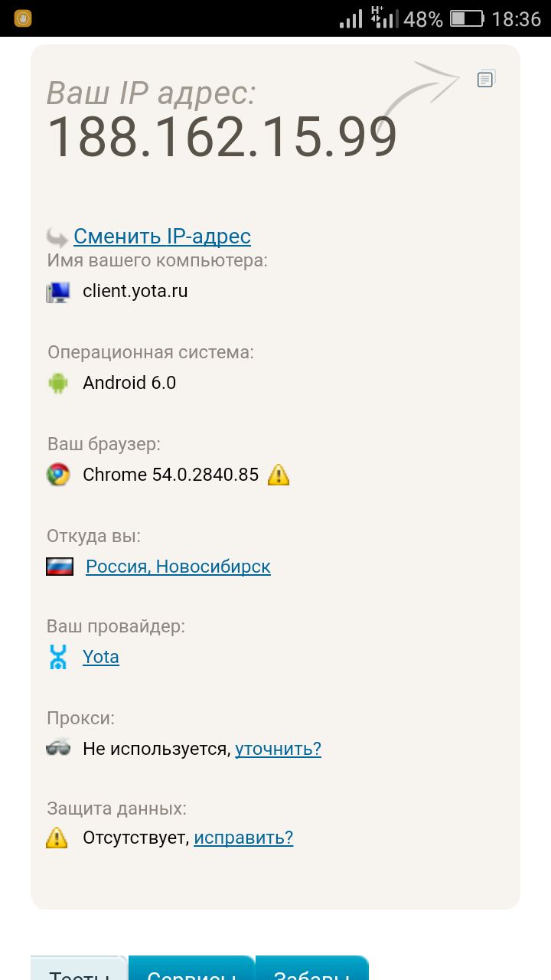The width and height of the screenshot is (551, 980).
Task: Switch to the Тесты tab
Action: click(77, 970)
